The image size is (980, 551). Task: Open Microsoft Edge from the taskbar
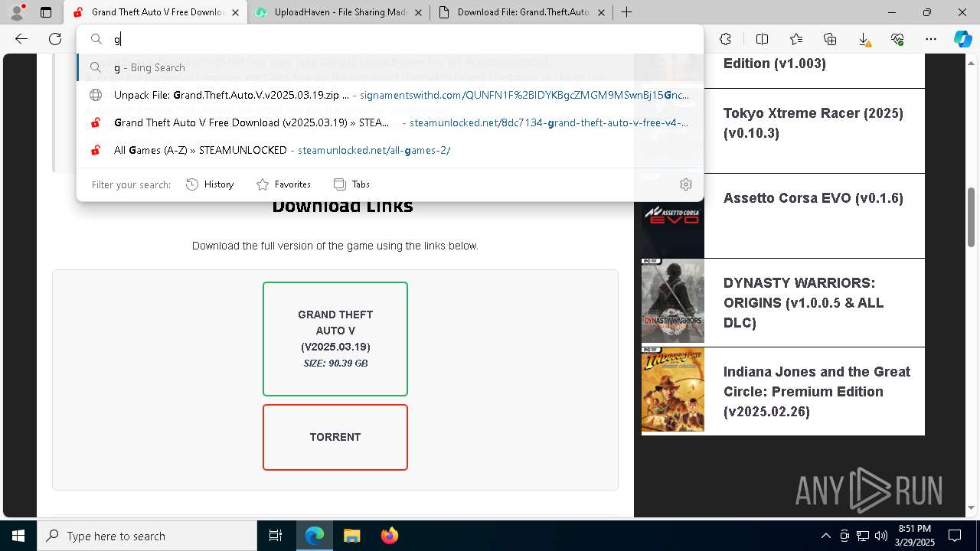click(x=315, y=536)
